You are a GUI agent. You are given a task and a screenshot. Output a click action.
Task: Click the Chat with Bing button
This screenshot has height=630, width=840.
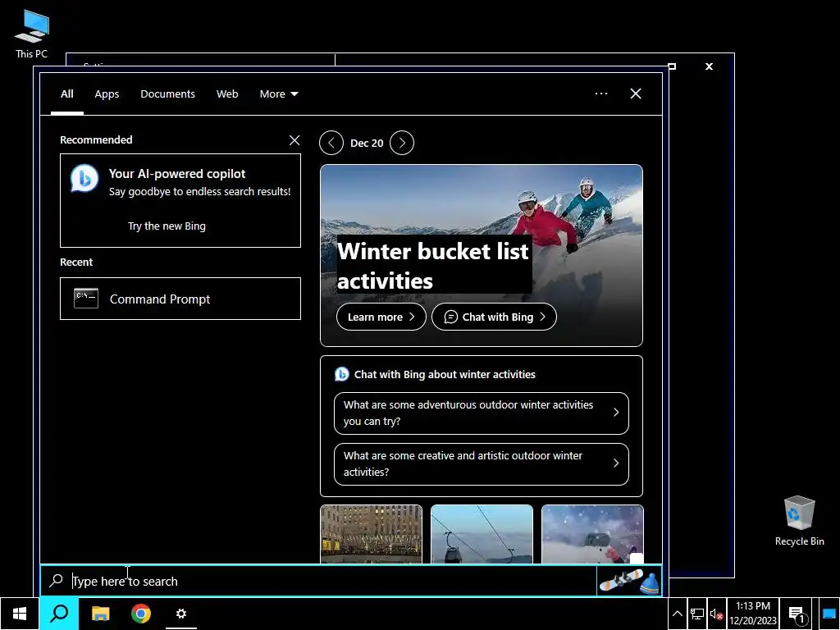click(494, 317)
